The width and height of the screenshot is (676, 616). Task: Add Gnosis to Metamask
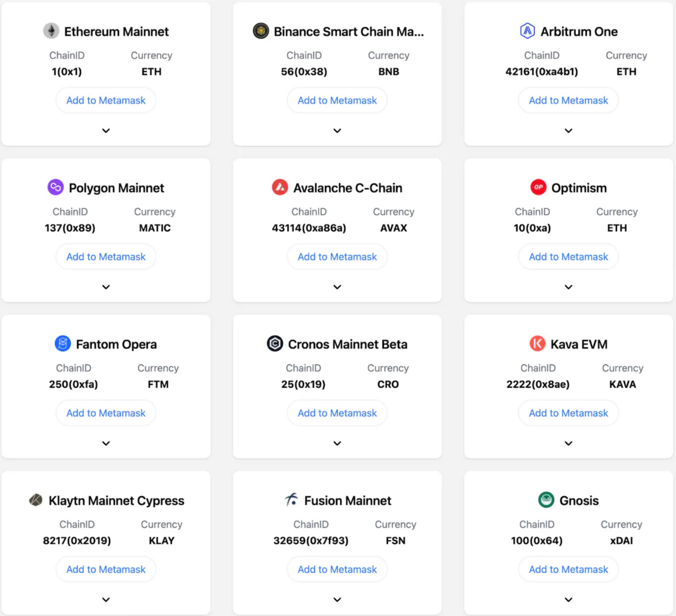(x=568, y=570)
